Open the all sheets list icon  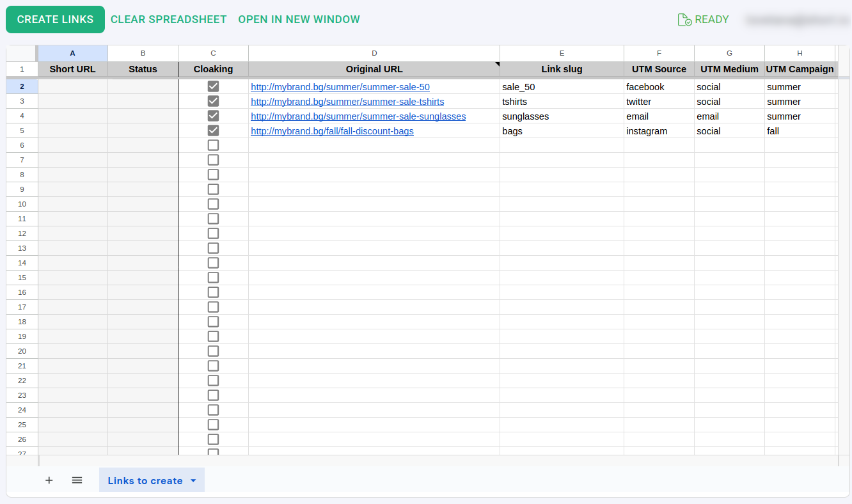77,480
